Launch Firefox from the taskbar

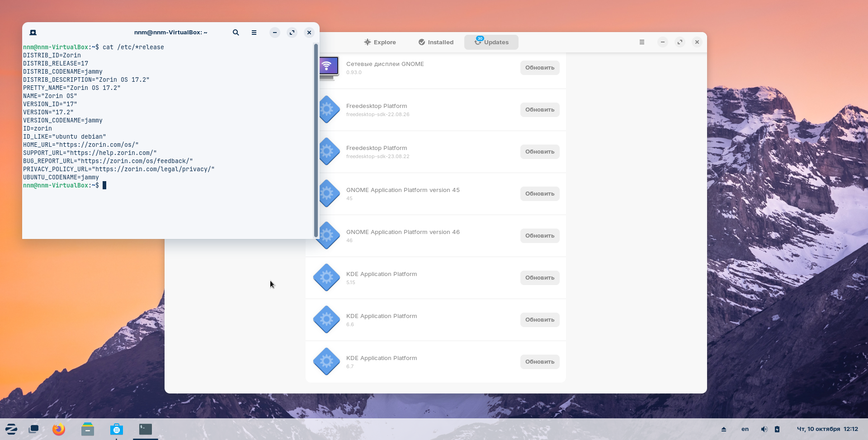pyautogui.click(x=59, y=429)
